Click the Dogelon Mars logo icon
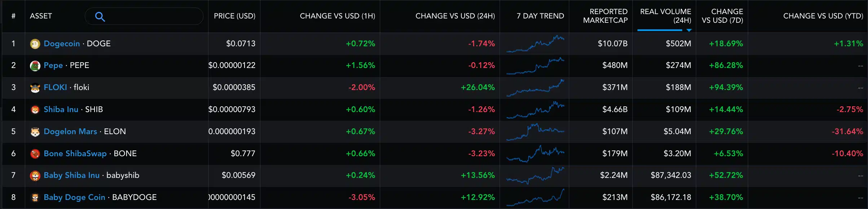This screenshot has width=868, height=209. (35, 132)
